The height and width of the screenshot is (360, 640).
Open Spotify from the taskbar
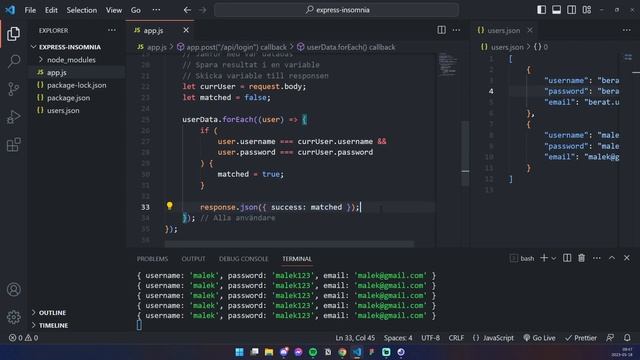[313, 352]
